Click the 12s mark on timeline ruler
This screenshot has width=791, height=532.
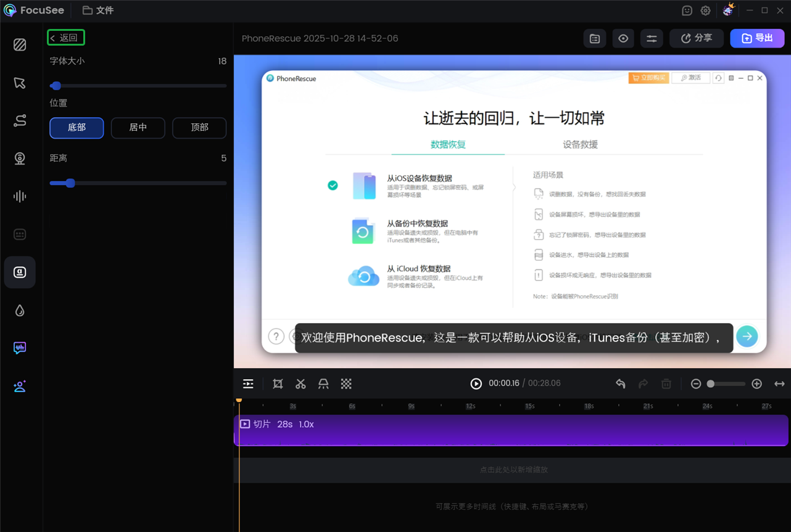click(x=470, y=406)
